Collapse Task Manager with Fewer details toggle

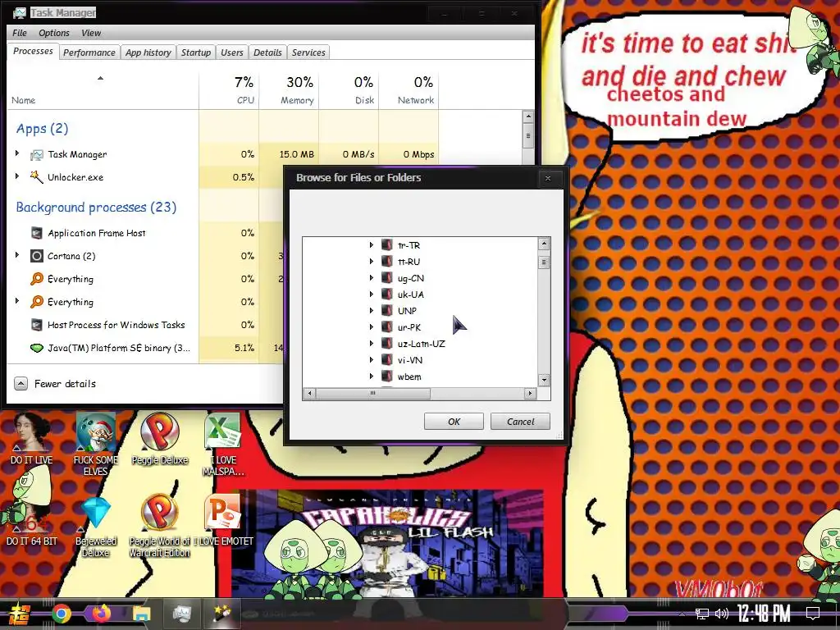click(54, 384)
